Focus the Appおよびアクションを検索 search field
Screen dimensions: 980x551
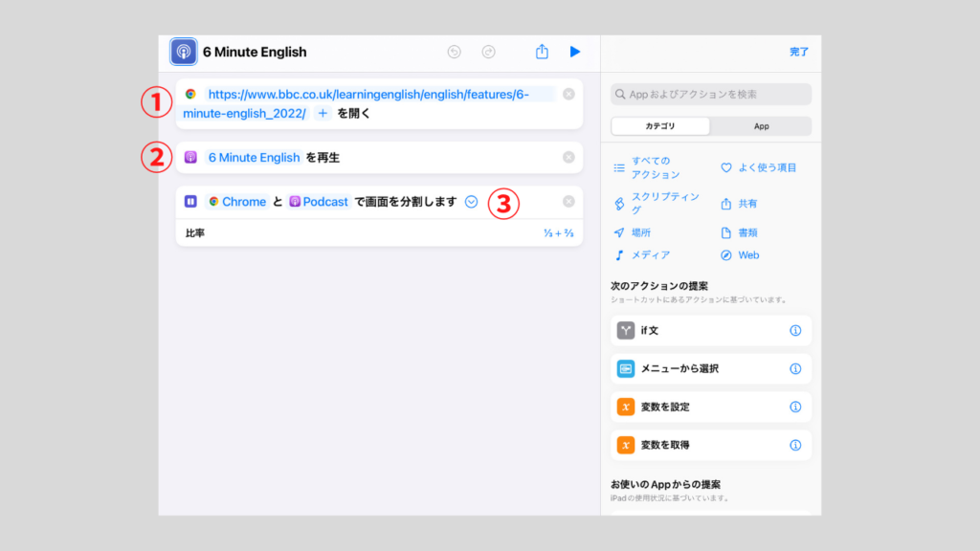(711, 95)
